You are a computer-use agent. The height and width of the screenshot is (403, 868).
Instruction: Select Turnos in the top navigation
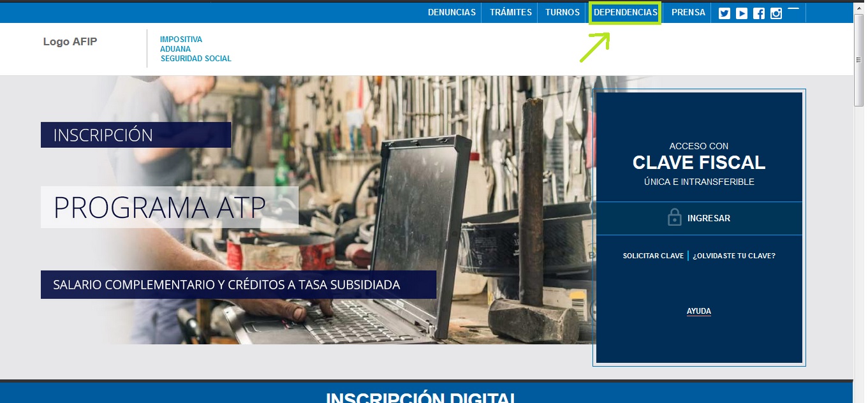562,13
